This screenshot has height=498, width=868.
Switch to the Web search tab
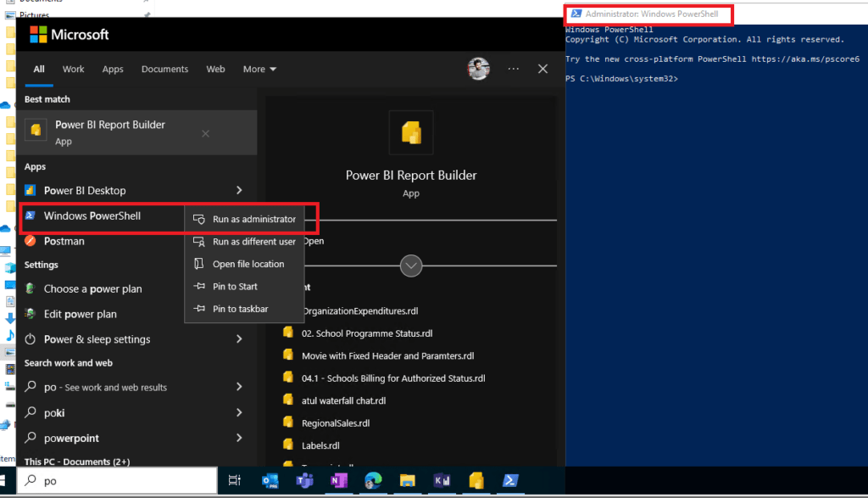pyautogui.click(x=215, y=70)
